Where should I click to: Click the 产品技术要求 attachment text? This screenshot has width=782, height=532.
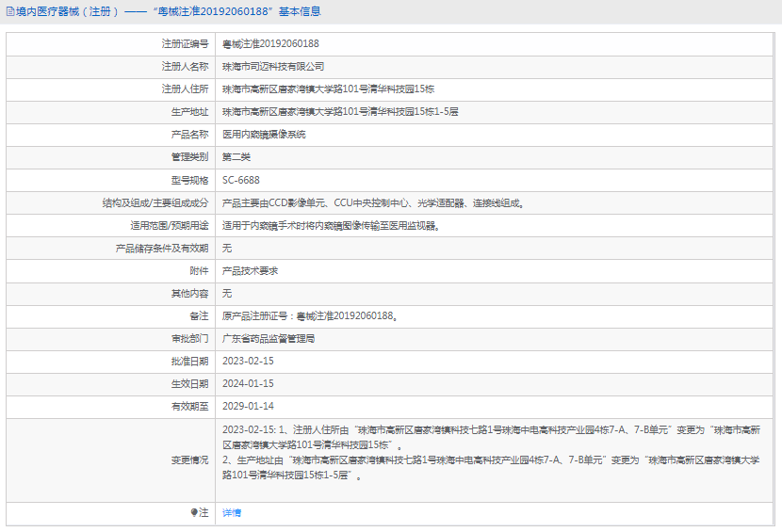[250, 271]
